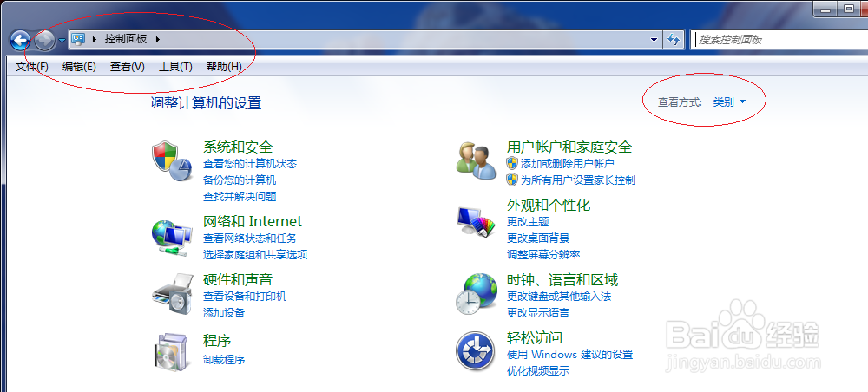Open address bar history dropdown arrow
The height and width of the screenshot is (392, 868).
pyautogui.click(x=654, y=40)
